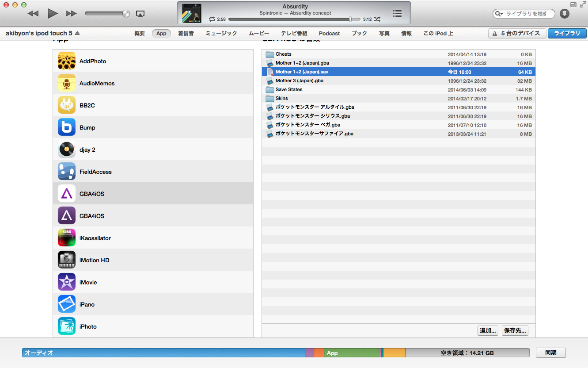Image resolution: width=588 pixels, height=368 pixels.
Task: Select the darker purple GBA4iOS icon
Action: [x=67, y=216]
